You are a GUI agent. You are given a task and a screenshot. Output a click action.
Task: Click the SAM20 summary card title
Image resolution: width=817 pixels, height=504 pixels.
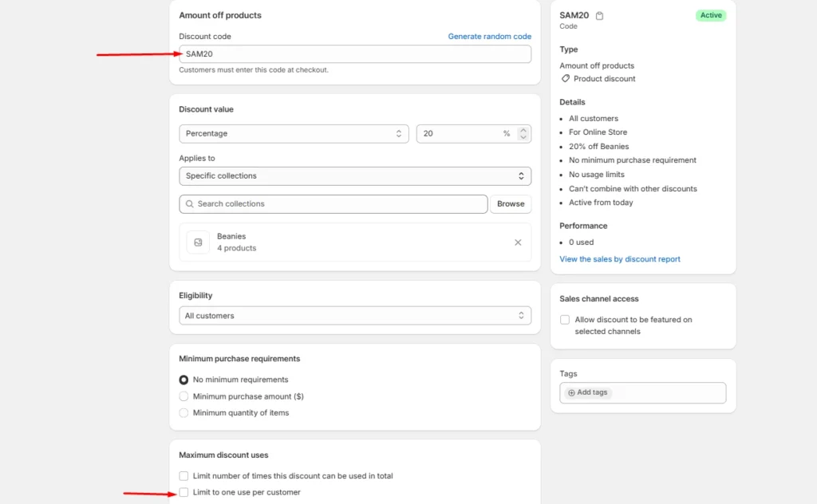(x=574, y=15)
